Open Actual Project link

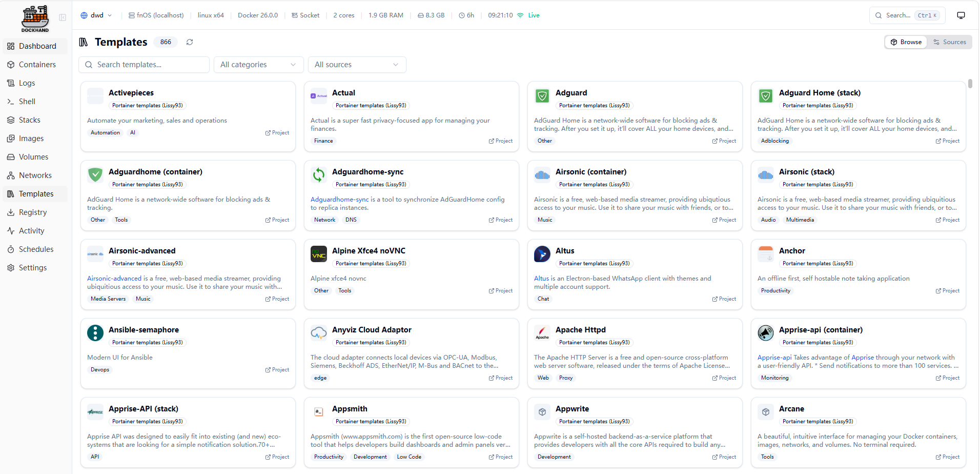coord(501,141)
